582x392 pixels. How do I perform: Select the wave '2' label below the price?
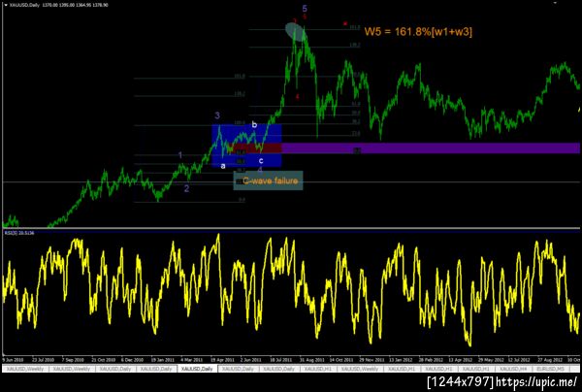(186, 188)
